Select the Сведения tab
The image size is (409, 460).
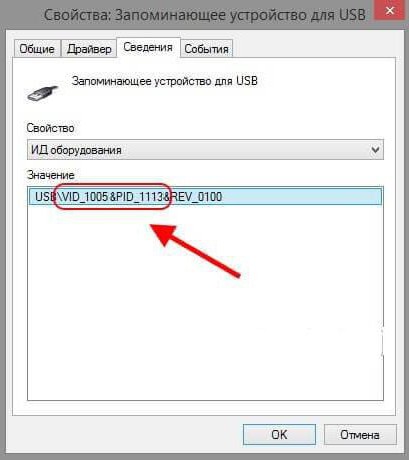click(x=148, y=48)
